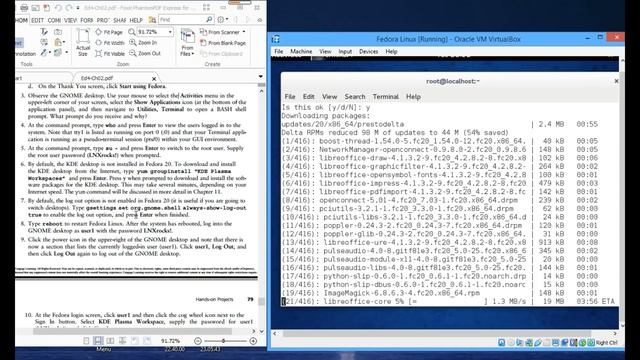Switch to the VIEW ribbon tab
This screenshot has width=640, height=360.
click(70, 20)
